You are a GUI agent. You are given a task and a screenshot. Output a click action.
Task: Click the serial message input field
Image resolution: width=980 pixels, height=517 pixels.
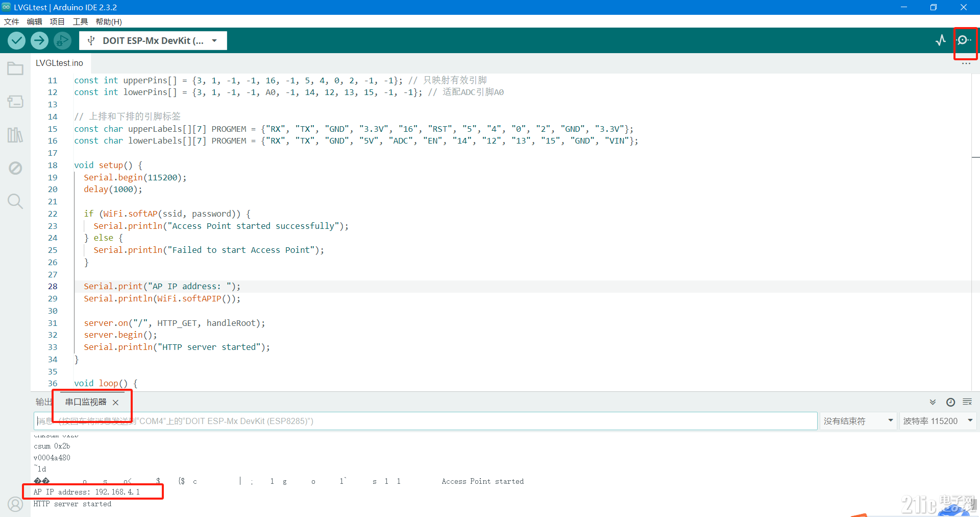(426, 421)
